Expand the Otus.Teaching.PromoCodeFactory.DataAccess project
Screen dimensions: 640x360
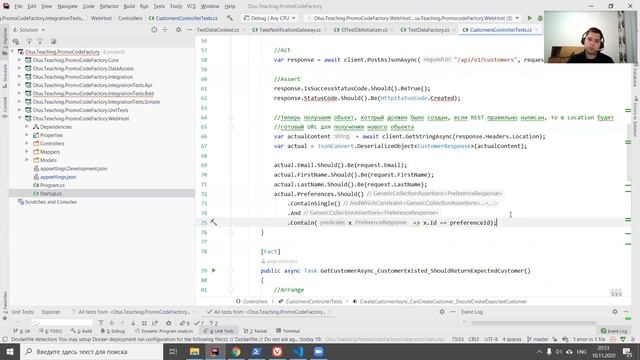click(x=19, y=69)
